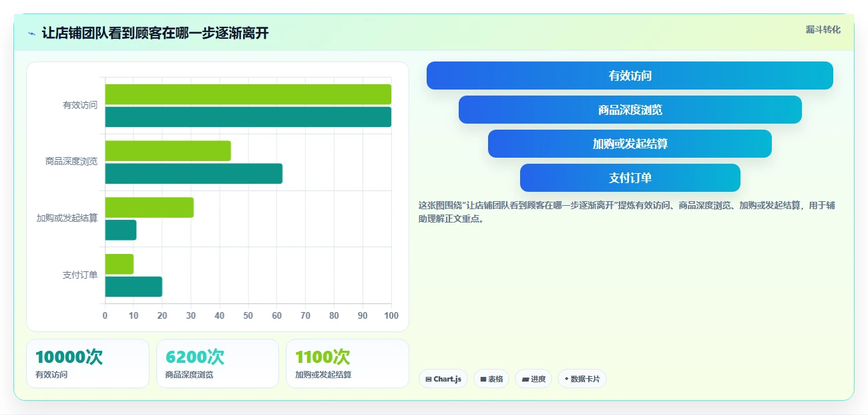Click the teal 加购或发起结算 bar
This screenshot has height=415, width=868.
[x=120, y=230]
